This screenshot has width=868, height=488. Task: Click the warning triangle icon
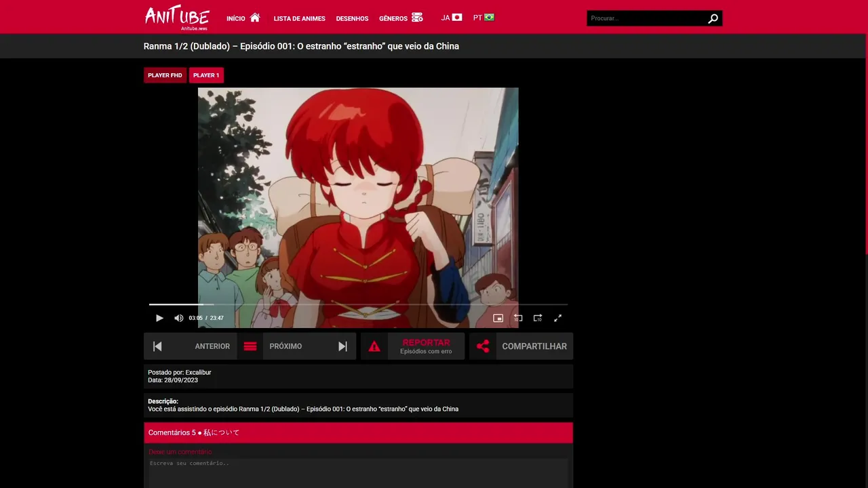pyautogui.click(x=374, y=346)
